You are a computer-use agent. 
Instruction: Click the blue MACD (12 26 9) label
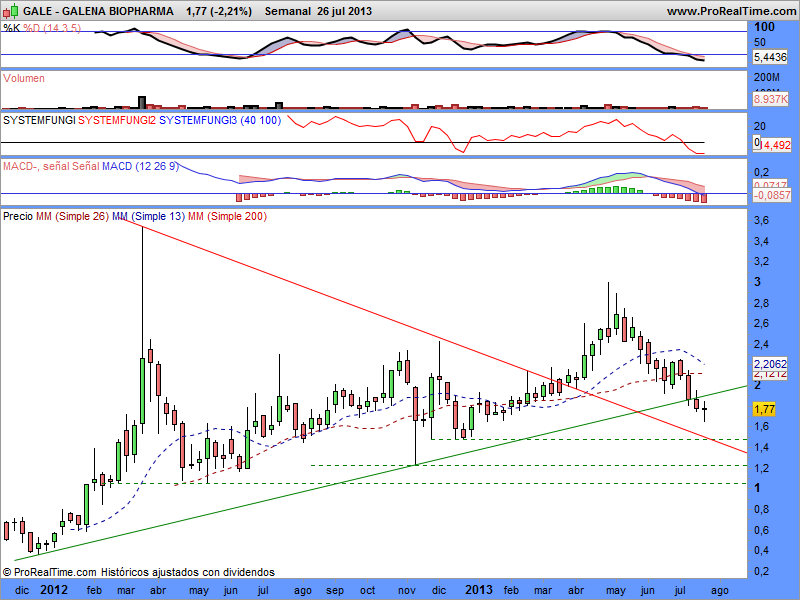[140, 166]
